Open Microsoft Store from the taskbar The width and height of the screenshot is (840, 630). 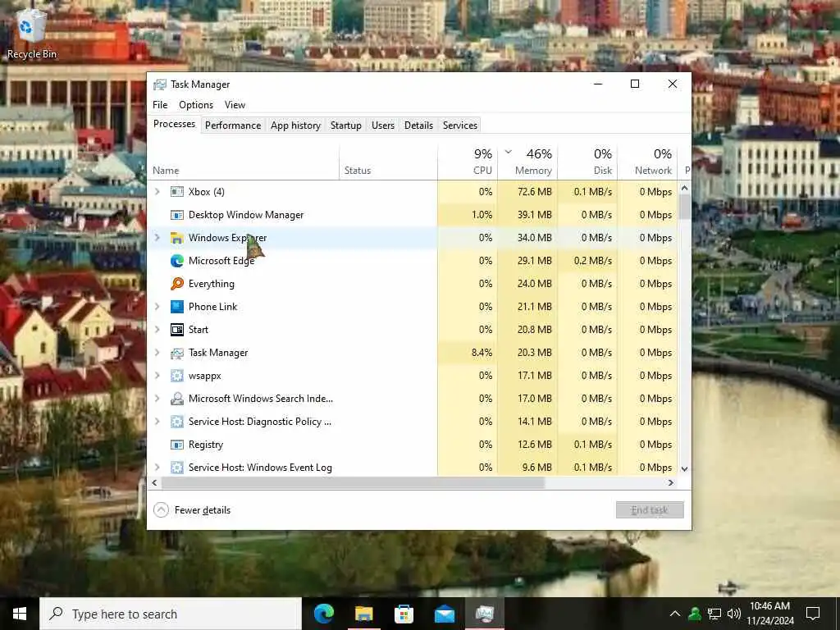click(404, 614)
